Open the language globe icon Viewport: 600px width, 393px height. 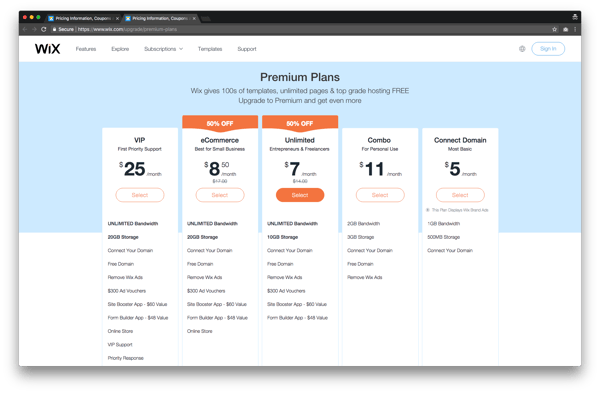(522, 49)
